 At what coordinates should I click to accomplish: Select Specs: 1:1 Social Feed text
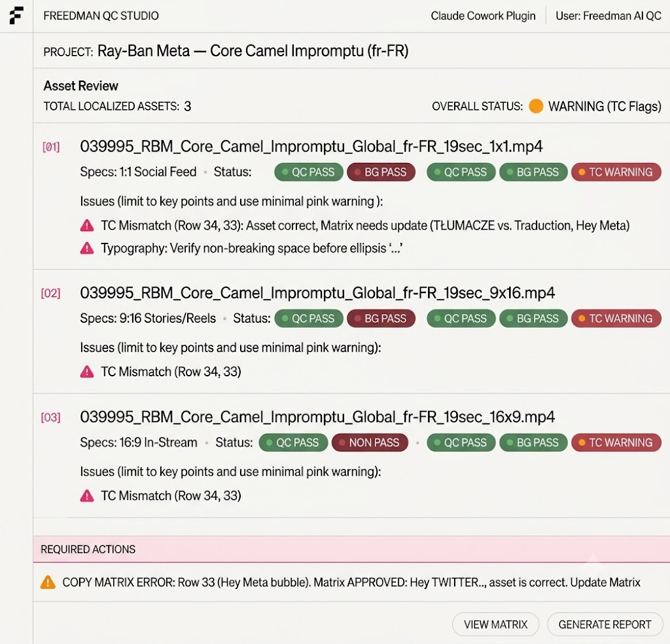(138, 171)
